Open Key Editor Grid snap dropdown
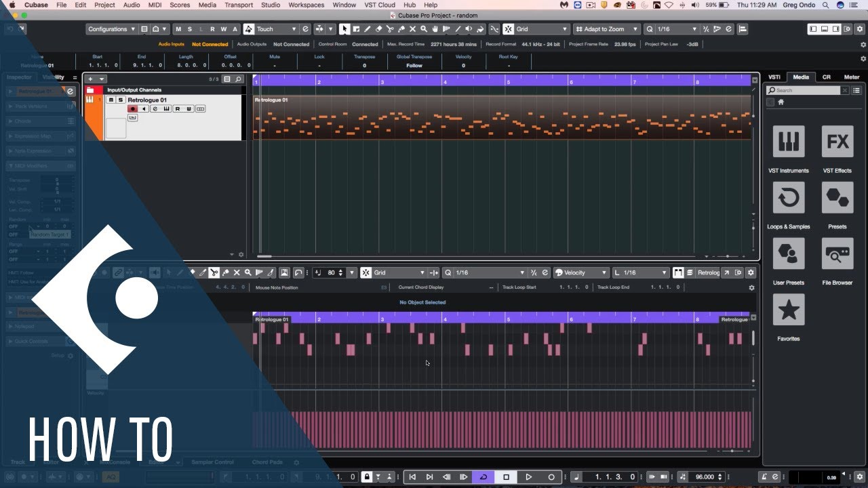Viewport: 868px width, 488px height. pyautogui.click(x=399, y=272)
